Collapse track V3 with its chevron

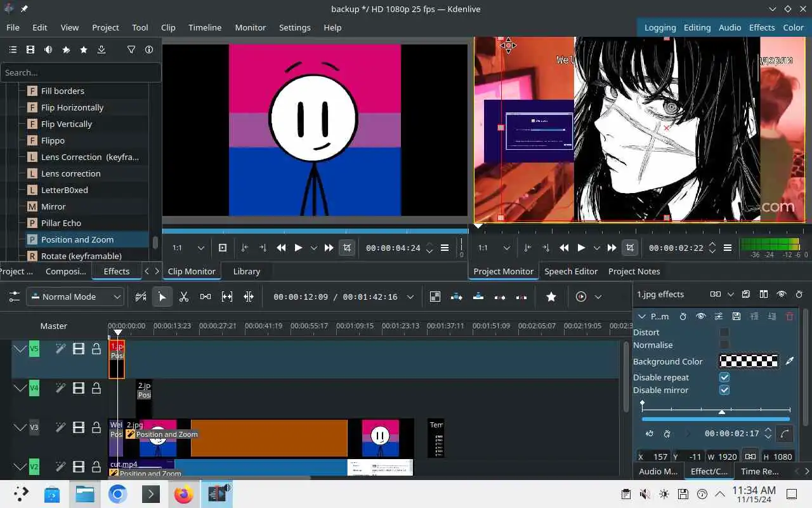(x=20, y=427)
